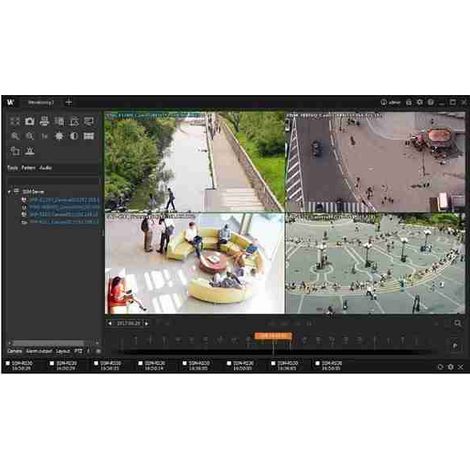Switch to the Alarm output tab
Screen dimensions: 470x470
39,351
